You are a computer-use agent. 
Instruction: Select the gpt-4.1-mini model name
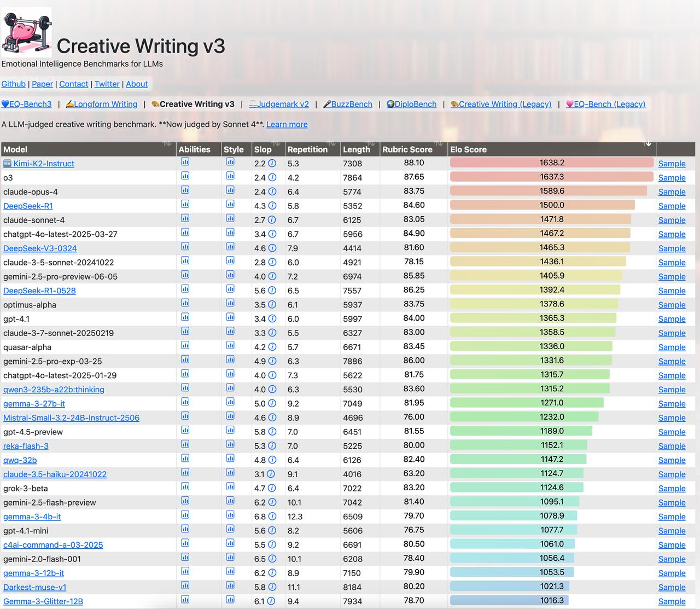point(26,531)
